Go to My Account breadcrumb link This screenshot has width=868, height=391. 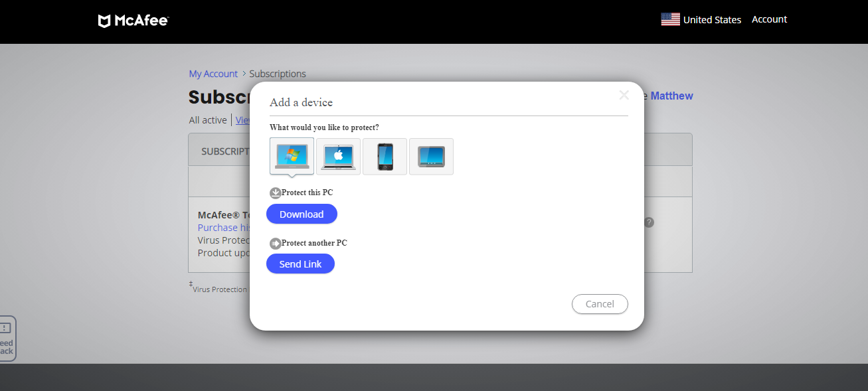(213, 74)
